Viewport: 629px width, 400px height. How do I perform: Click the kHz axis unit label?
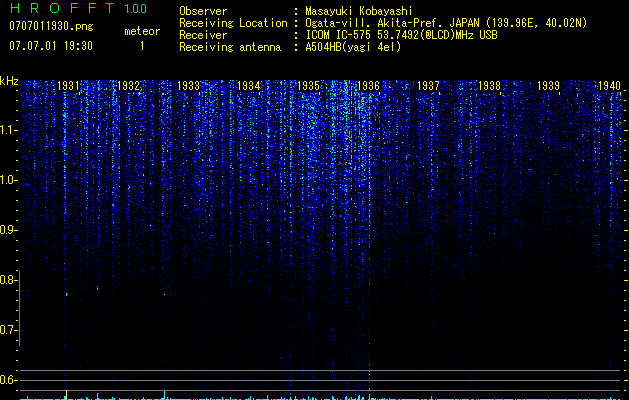tap(9, 81)
